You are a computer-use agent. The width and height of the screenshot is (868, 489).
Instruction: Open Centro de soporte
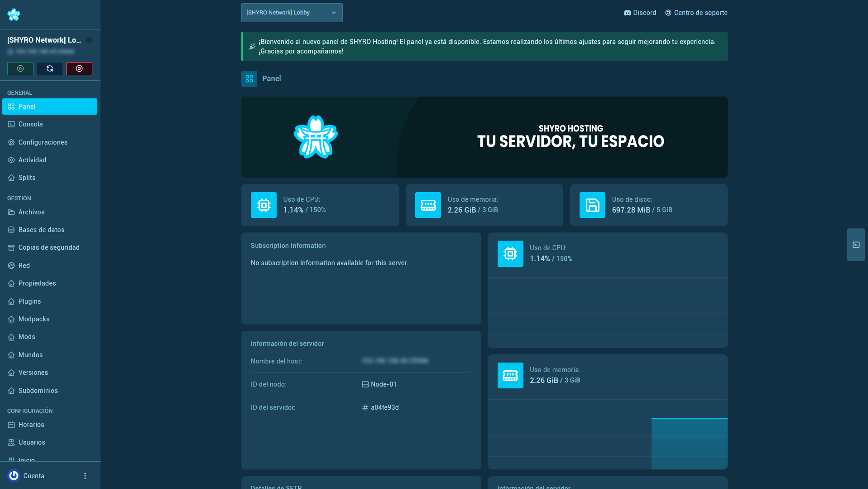point(696,13)
